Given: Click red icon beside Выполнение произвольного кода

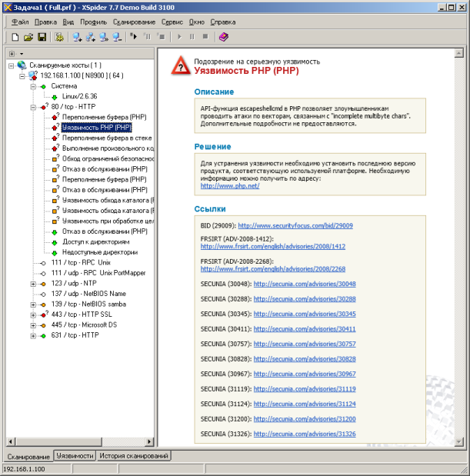Looking at the screenshot, I should [x=55, y=148].
